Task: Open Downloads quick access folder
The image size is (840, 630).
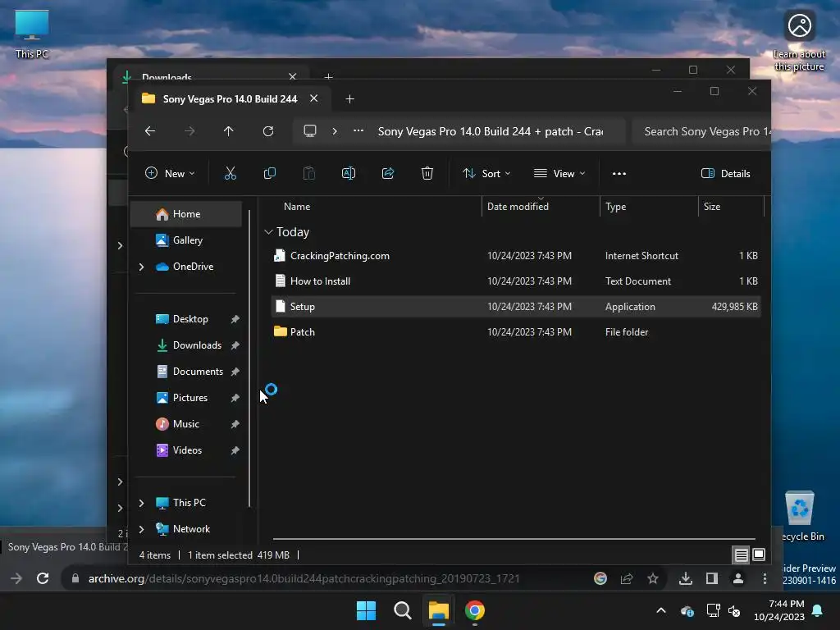Action: pos(186,345)
